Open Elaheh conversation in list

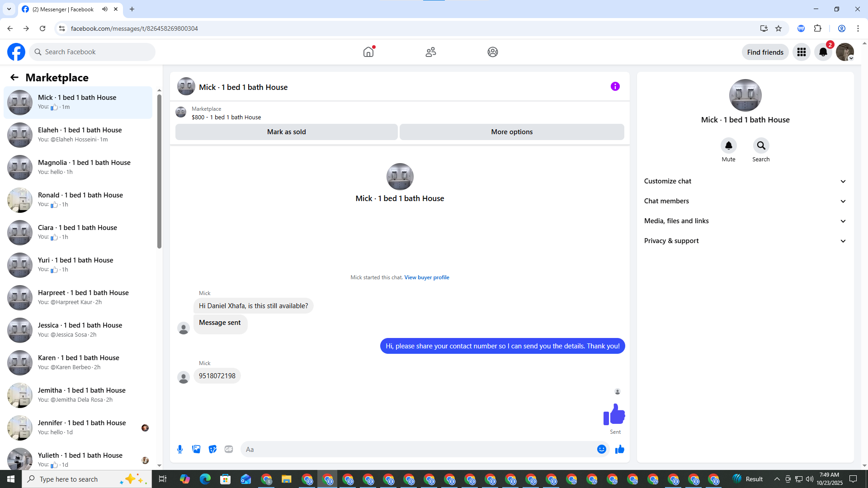pos(79,135)
